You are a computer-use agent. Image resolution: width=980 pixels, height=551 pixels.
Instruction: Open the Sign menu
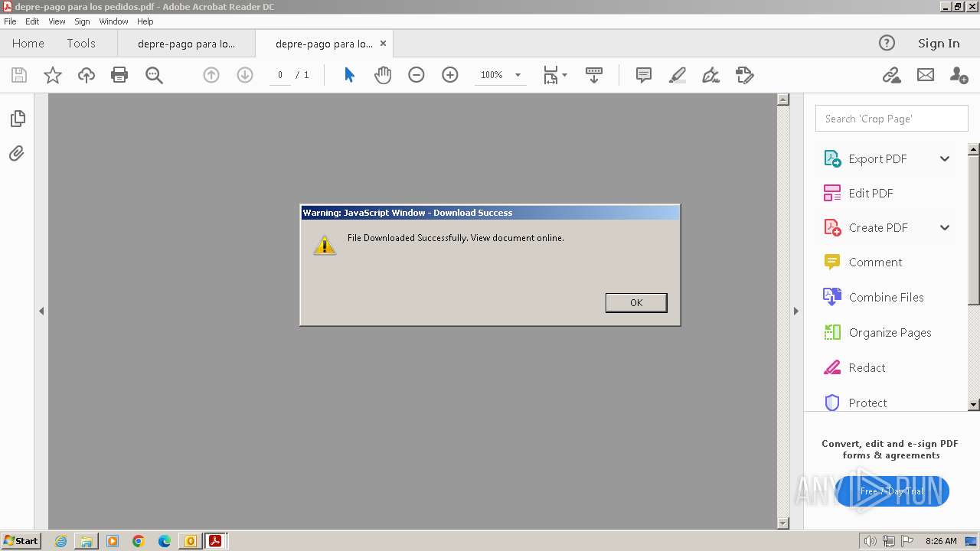(82, 21)
